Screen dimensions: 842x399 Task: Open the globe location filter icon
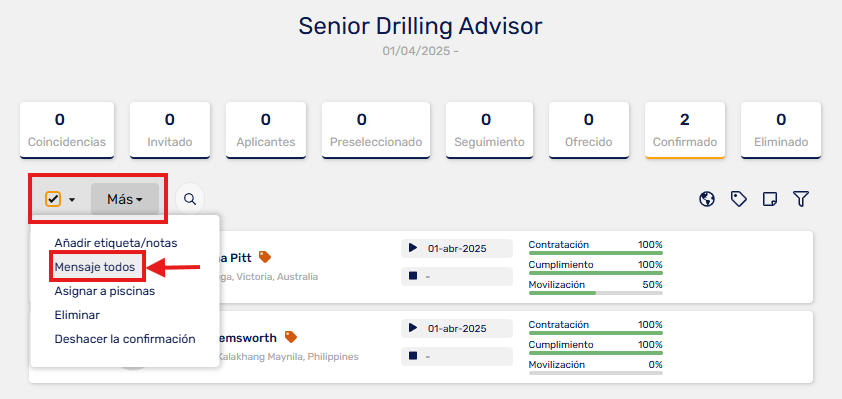[707, 199]
